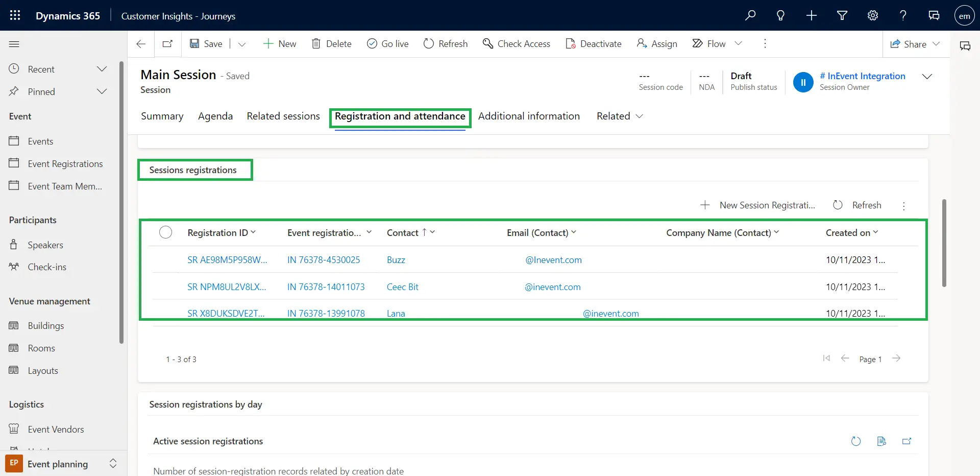Refresh the Active session registrations chart
Viewport: 980px width, 476px height.
[856, 441]
